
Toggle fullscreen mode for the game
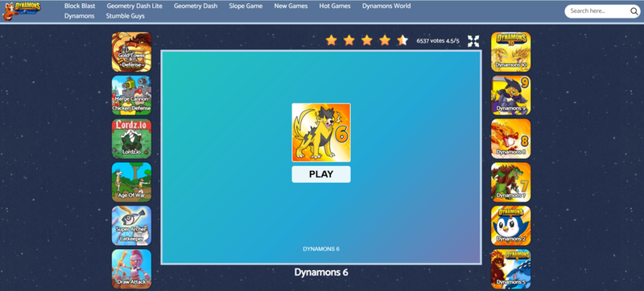[473, 40]
